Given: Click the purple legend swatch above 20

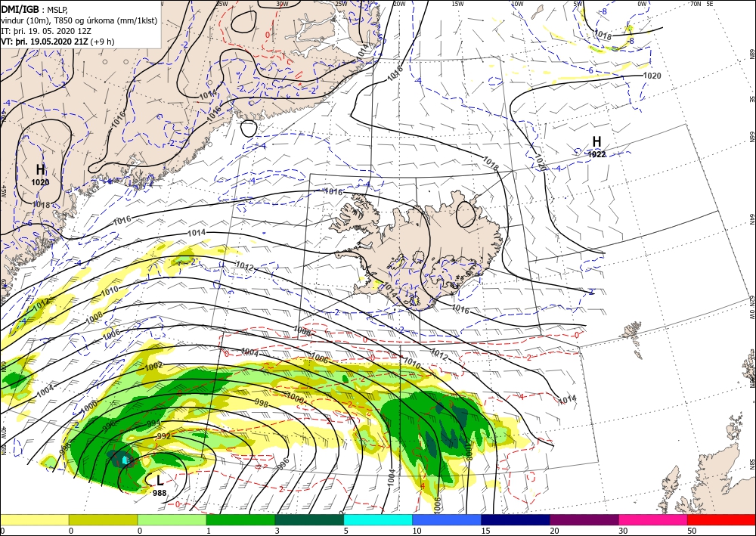Looking at the screenshot, I should point(584,519).
